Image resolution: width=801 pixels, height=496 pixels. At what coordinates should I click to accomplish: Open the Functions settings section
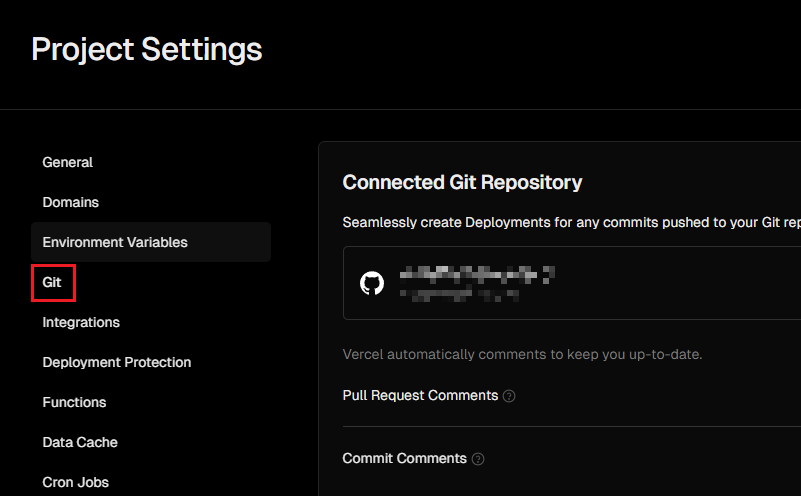[74, 403]
